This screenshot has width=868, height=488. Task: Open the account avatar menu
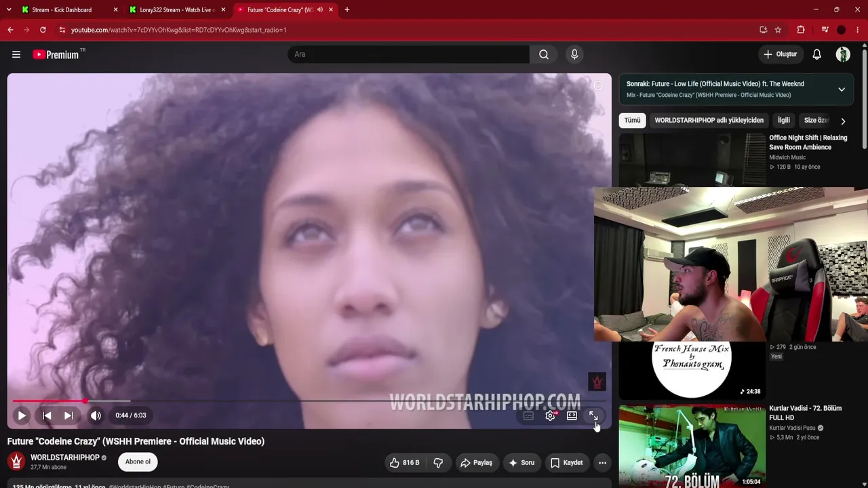(843, 54)
